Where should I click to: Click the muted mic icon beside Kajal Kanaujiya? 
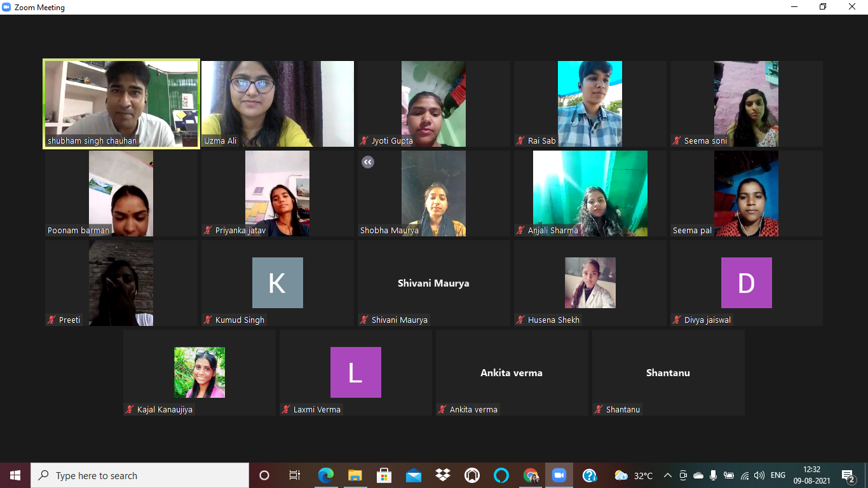pos(130,410)
